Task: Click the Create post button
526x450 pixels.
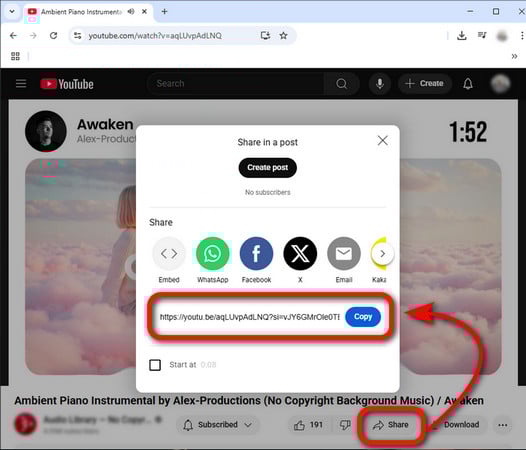Action: tap(268, 167)
